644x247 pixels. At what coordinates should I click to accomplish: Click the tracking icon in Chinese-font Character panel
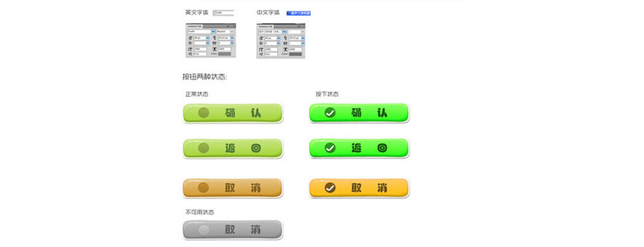(285, 43)
